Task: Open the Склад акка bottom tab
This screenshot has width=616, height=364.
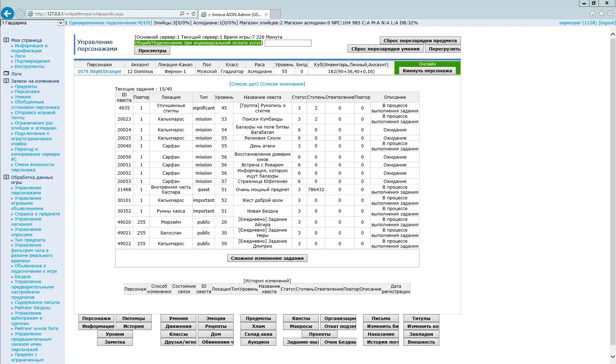Action: click(x=258, y=334)
